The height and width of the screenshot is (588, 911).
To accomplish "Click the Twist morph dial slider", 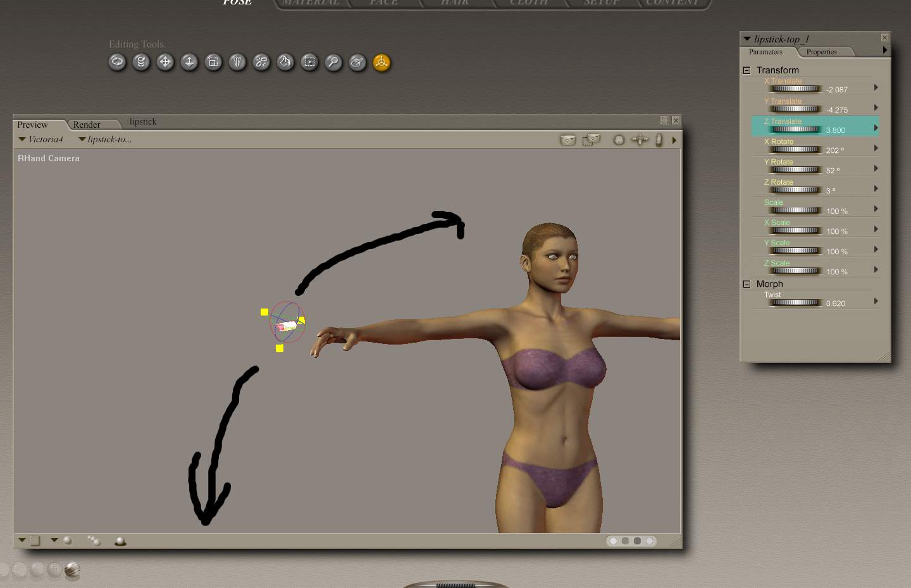I will (x=795, y=303).
